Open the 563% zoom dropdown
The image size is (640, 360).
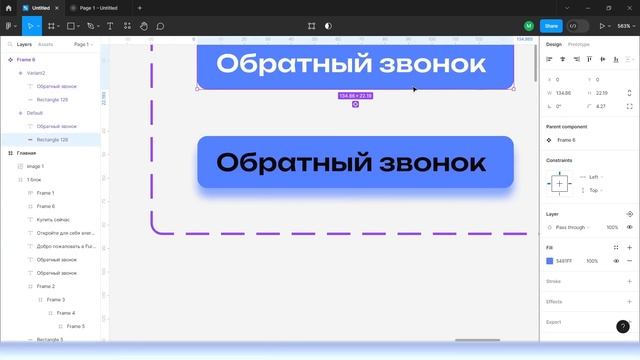click(626, 26)
